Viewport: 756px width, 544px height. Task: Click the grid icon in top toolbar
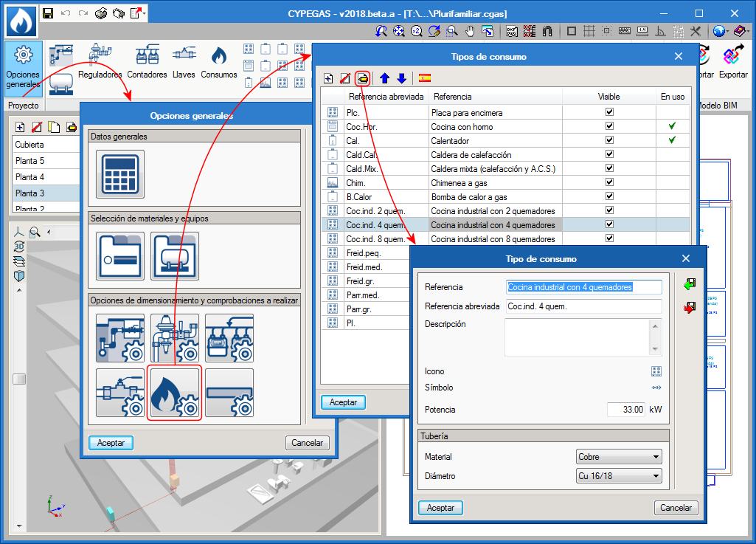pyautogui.click(x=589, y=32)
